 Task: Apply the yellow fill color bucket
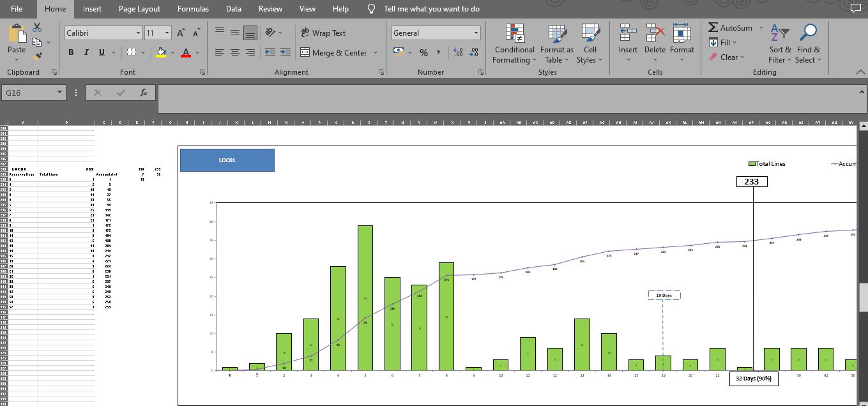pos(162,52)
